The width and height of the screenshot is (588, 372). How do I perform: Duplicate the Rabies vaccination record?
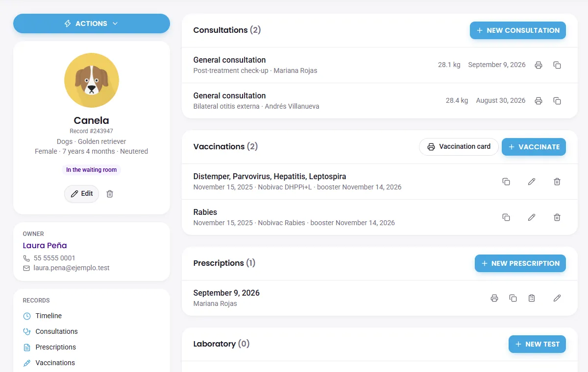tap(506, 217)
